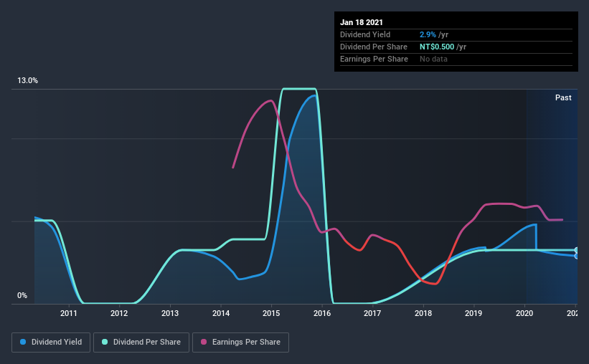Image resolution: width=589 pixels, height=364 pixels.
Task: Click the NT$0.500 Dividend Per Share value
Action: point(437,47)
